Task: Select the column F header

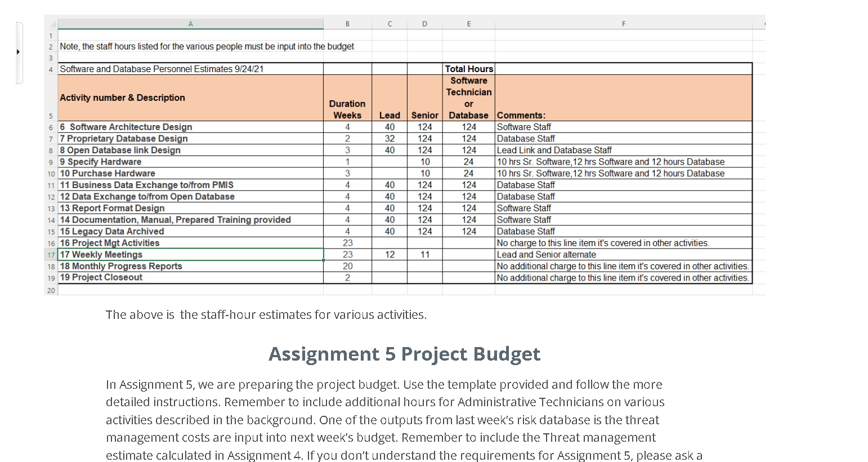Action: point(623,24)
